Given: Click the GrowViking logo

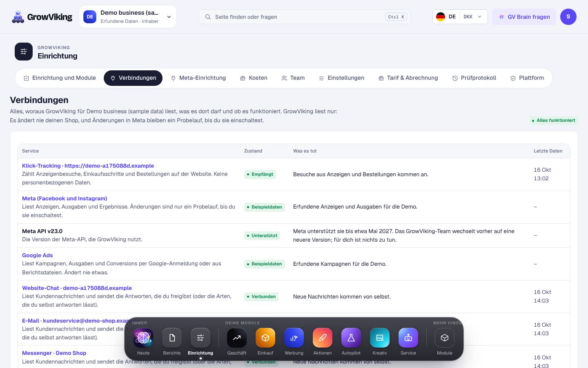Looking at the screenshot, I should coord(42,17).
